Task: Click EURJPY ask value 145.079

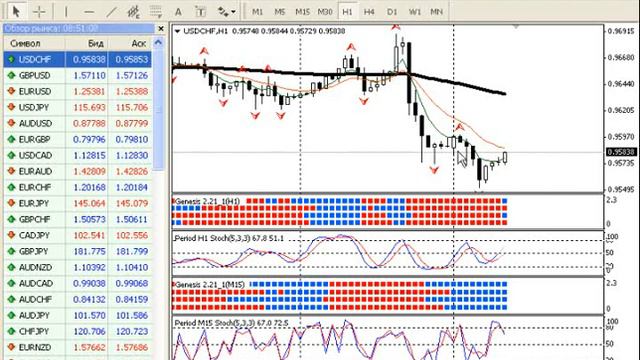Action: 132,203
